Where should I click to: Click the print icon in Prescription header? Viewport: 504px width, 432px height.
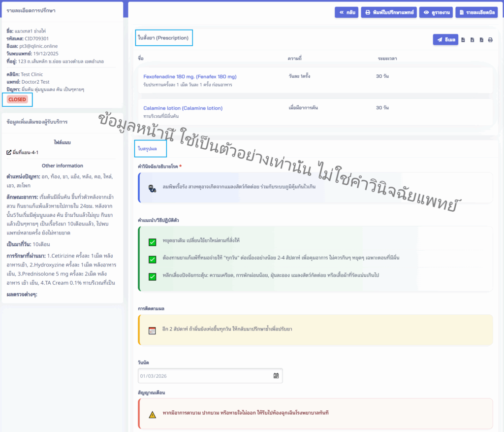point(490,40)
